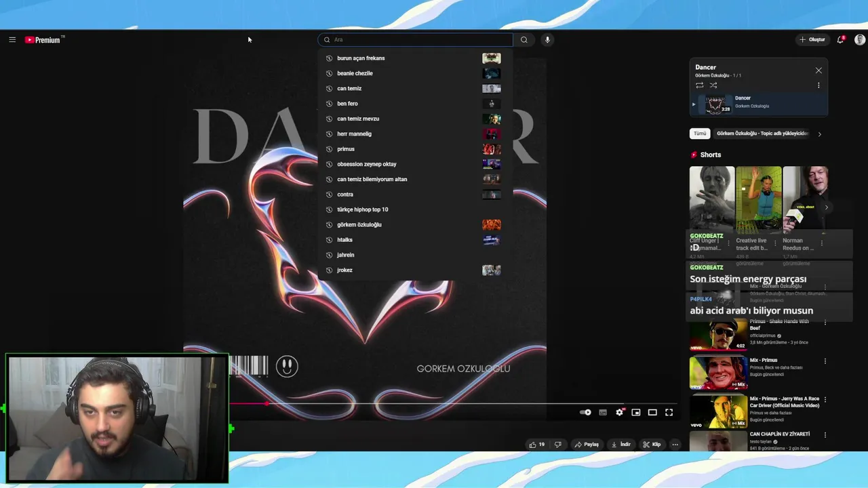The height and width of the screenshot is (488, 868).
Task: Start voice search with microphone
Action: click(547, 40)
